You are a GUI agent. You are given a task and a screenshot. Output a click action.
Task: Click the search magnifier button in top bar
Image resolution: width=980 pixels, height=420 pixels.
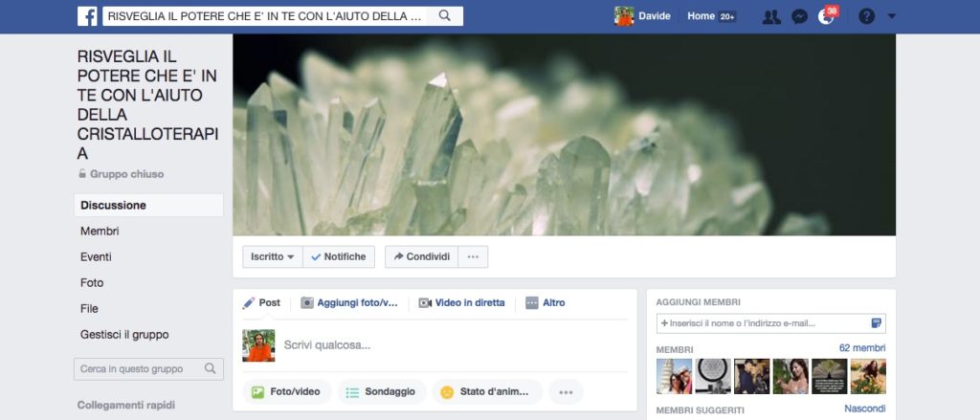(x=444, y=16)
